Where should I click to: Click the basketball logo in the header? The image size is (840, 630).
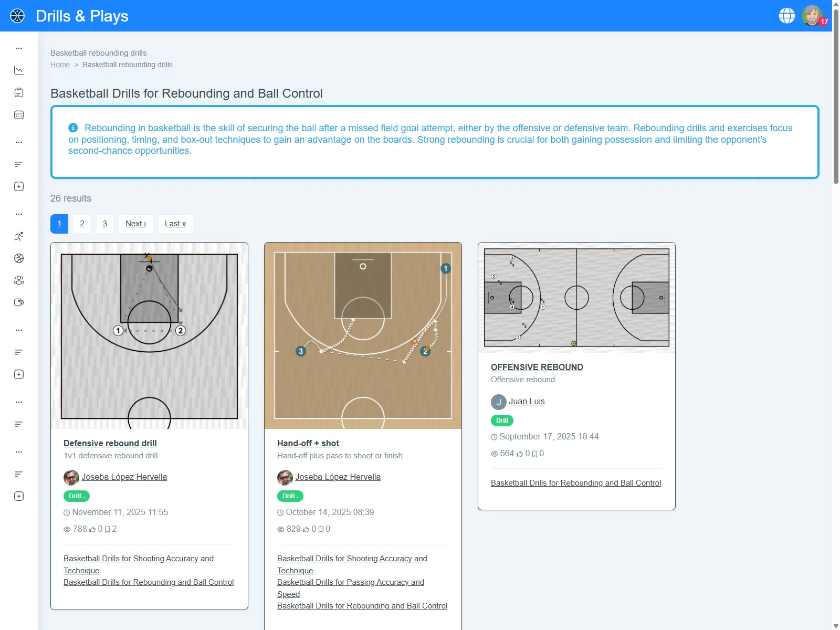pyautogui.click(x=17, y=16)
